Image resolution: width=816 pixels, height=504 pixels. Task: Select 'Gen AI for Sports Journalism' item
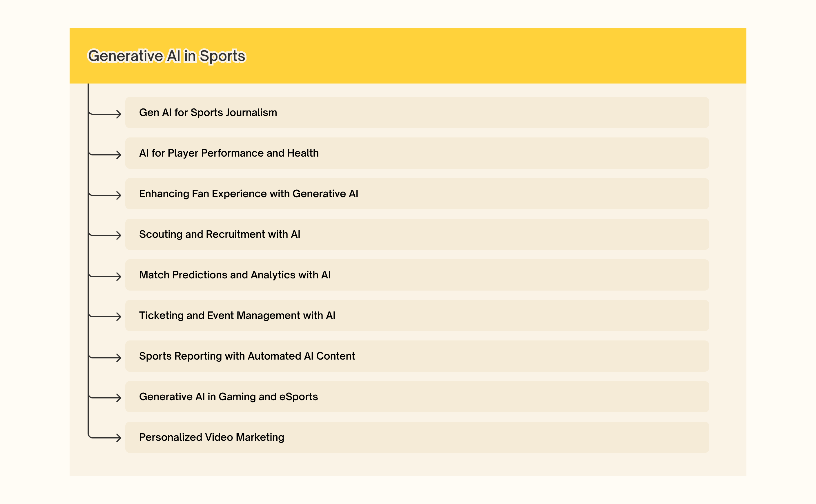417,113
